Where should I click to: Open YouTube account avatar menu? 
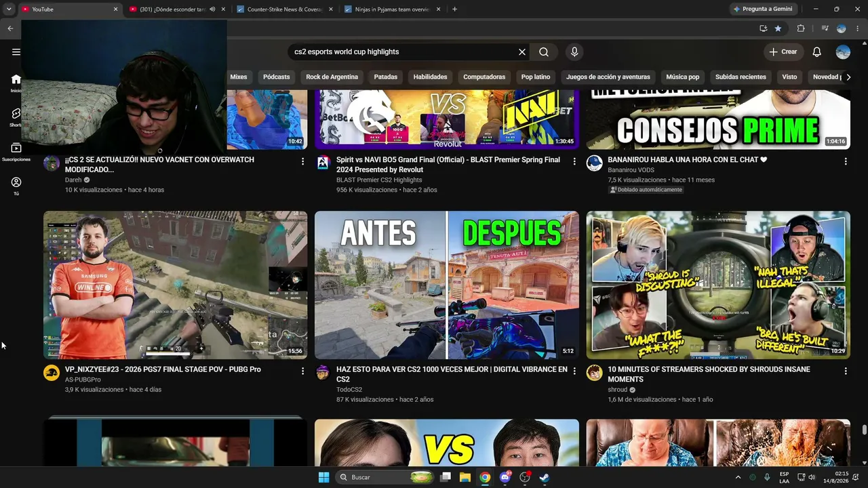843,52
